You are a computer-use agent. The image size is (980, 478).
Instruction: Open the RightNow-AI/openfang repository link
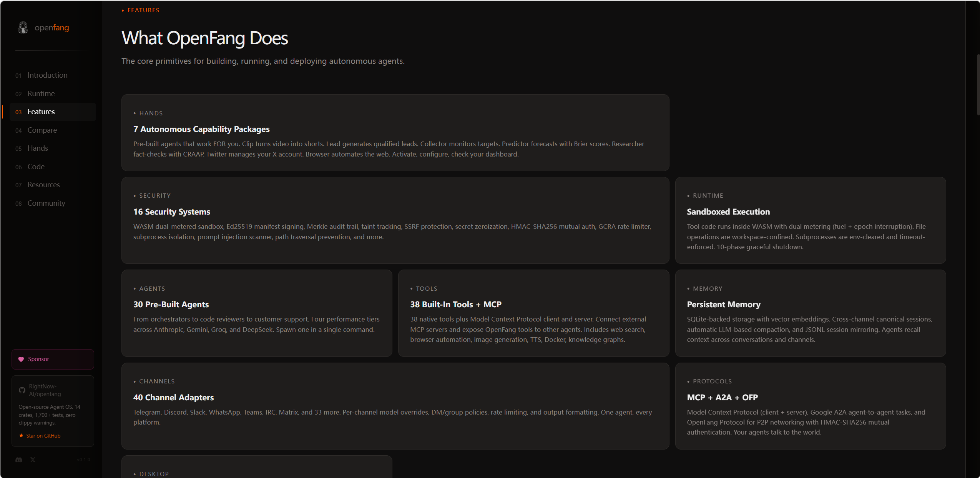45,390
